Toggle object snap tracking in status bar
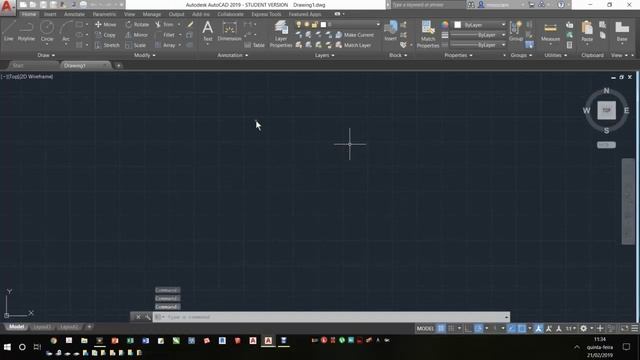The image size is (640, 360). (x=511, y=328)
